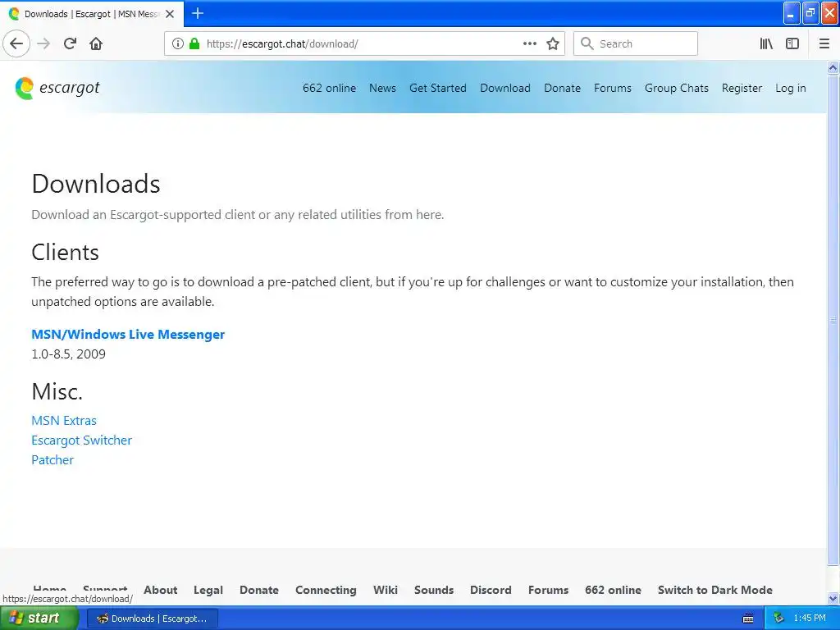Open Download in top navigation

tap(505, 88)
